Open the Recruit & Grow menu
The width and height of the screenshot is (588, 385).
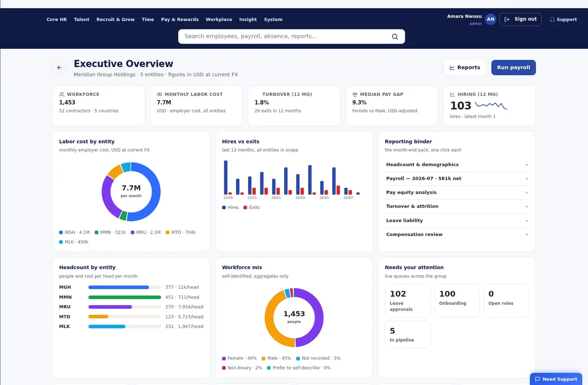(x=116, y=20)
